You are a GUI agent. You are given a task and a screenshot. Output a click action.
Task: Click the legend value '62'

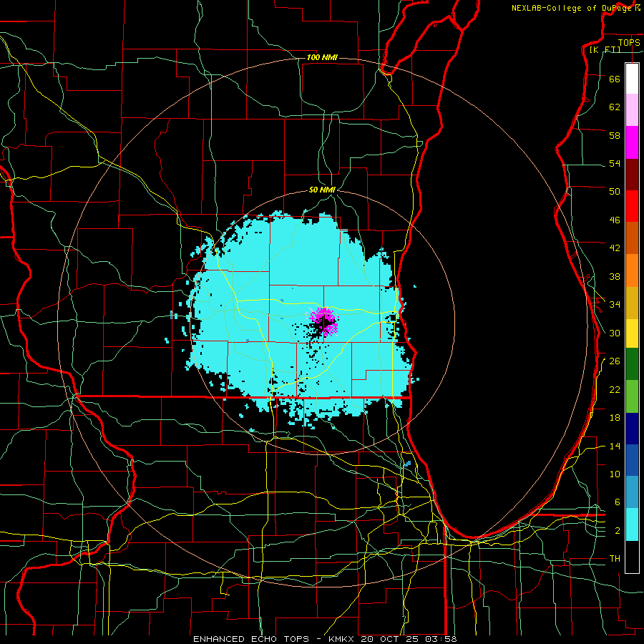615,107
